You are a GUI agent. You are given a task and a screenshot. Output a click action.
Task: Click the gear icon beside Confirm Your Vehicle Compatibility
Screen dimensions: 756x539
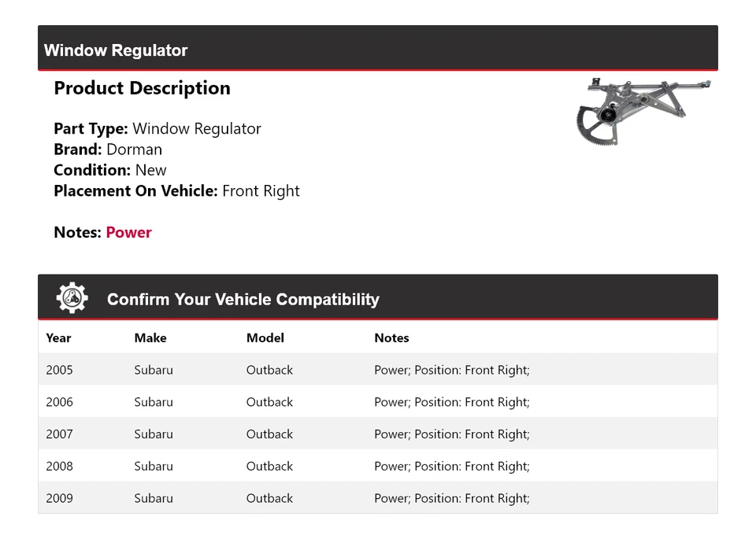(x=72, y=298)
